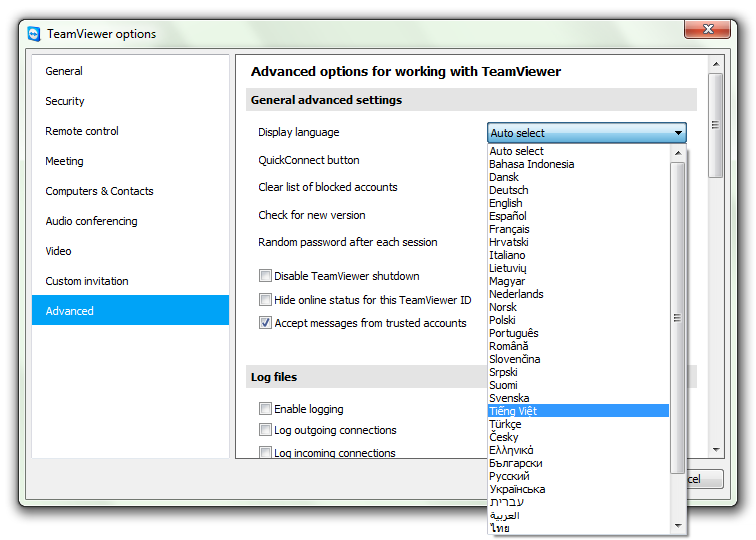Click language list scroll down arrow
Viewport: 756px width, 540px height.
pyautogui.click(x=678, y=526)
